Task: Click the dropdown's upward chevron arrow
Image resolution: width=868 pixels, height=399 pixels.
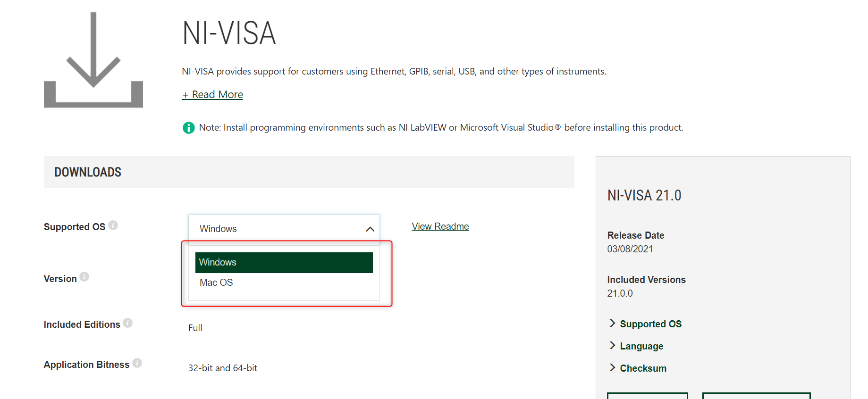Action: pos(370,229)
